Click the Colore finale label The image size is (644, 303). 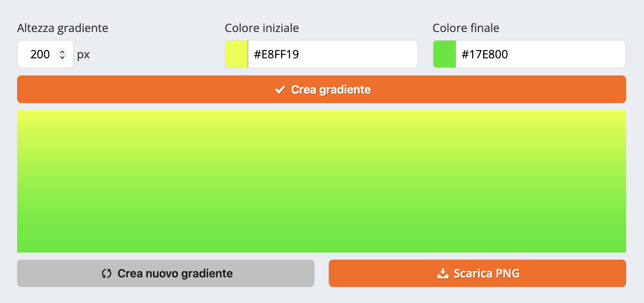coord(466,28)
